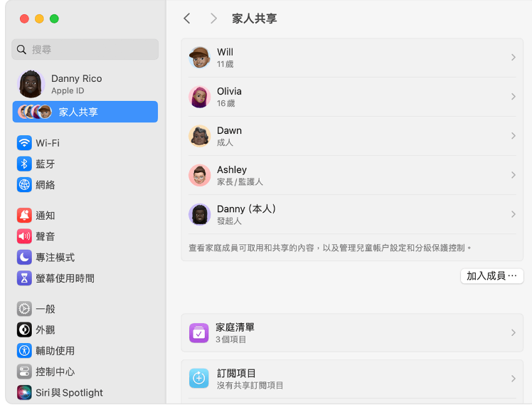Open 輔助使用 accessibility settings
Image resolution: width=532 pixels, height=405 pixels.
point(55,351)
